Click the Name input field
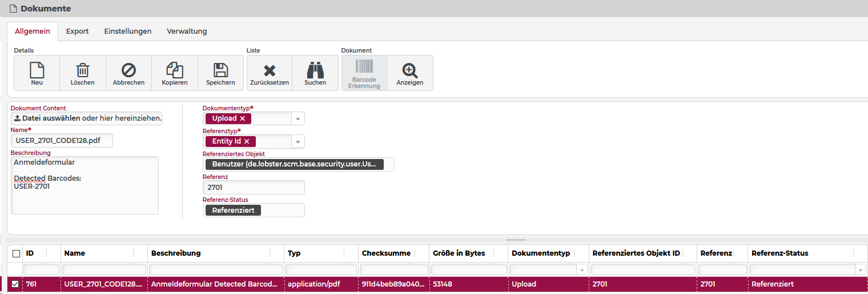This screenshot has height=294, width=868. [x=62, y=141]
